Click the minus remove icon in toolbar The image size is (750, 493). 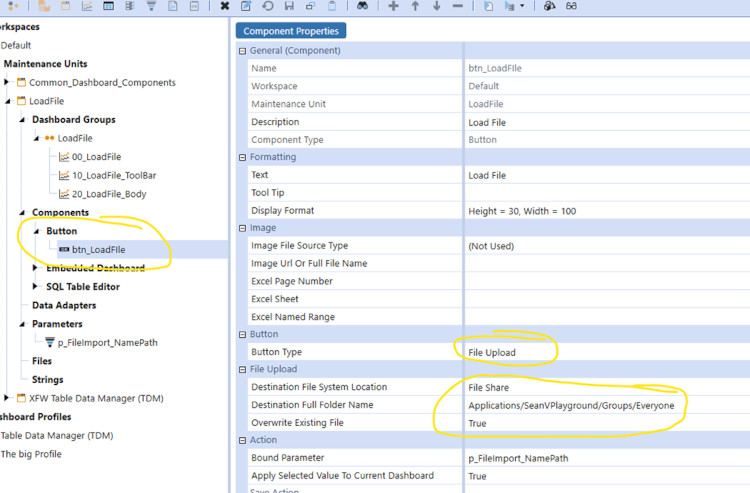[457, 6]
